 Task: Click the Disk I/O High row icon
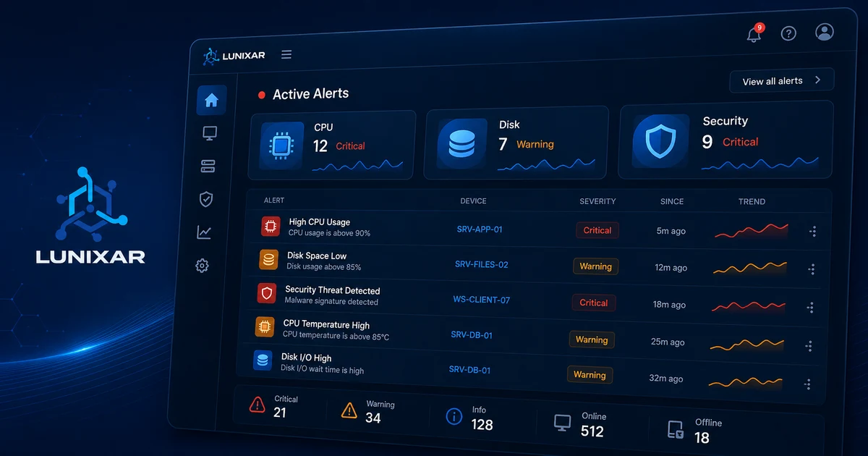click(263, 361)
